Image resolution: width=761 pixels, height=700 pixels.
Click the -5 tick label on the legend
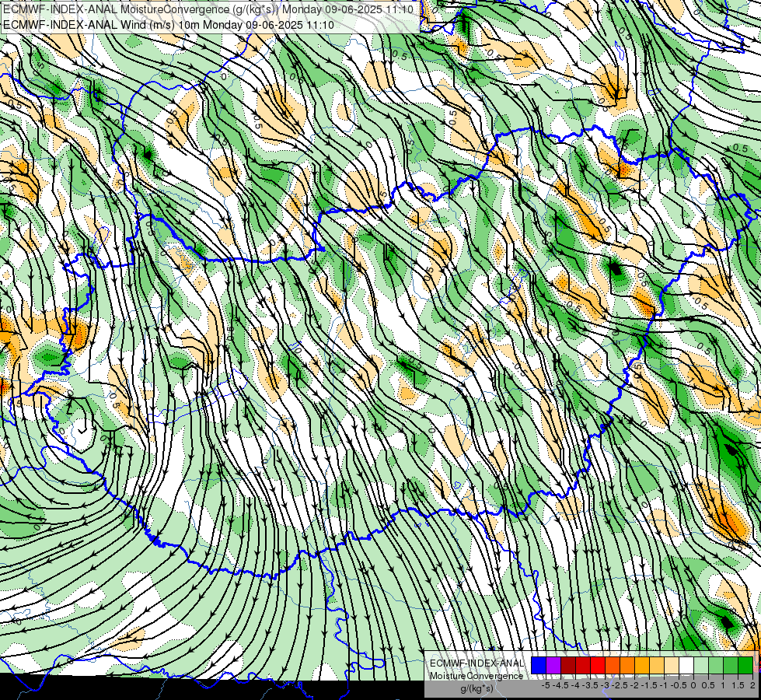[x=546, y=685]
